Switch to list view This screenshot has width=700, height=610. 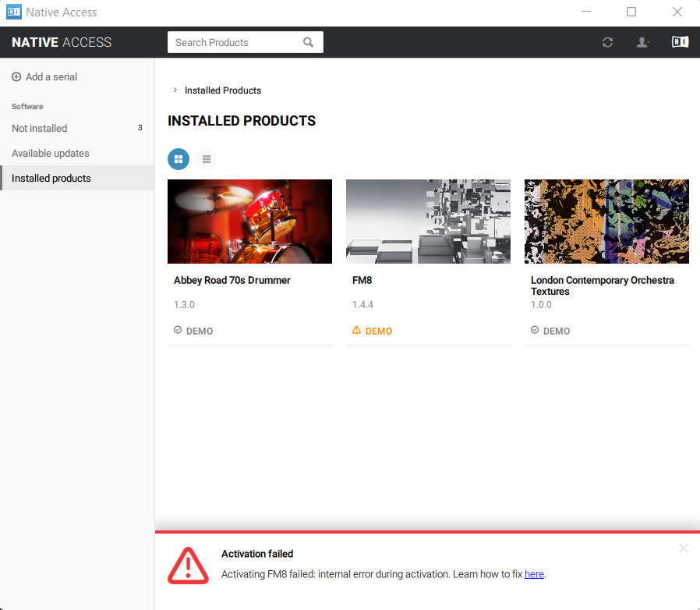coord(207,159)
